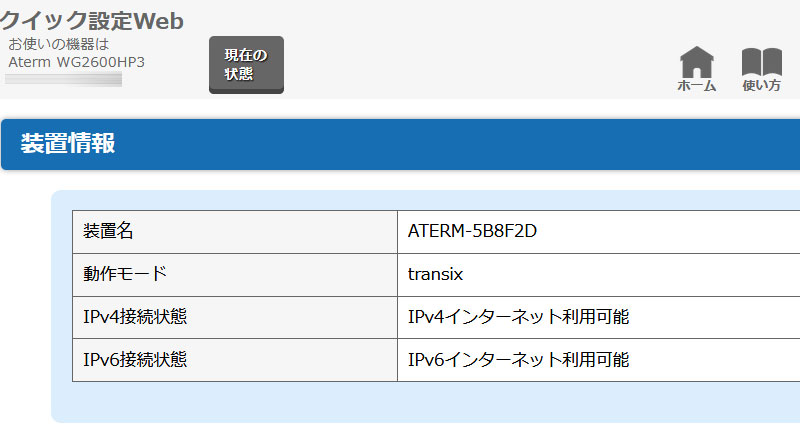800x427 pixels.
Task: Select the IPv4インターネット利用可能 status value
Action: click(518, 317)
